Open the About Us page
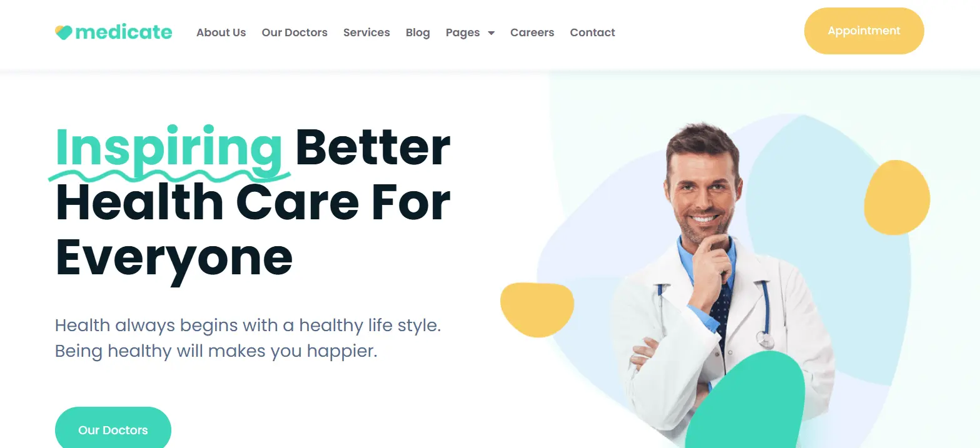This screenshot has height=448, width=980. point(221,32)
